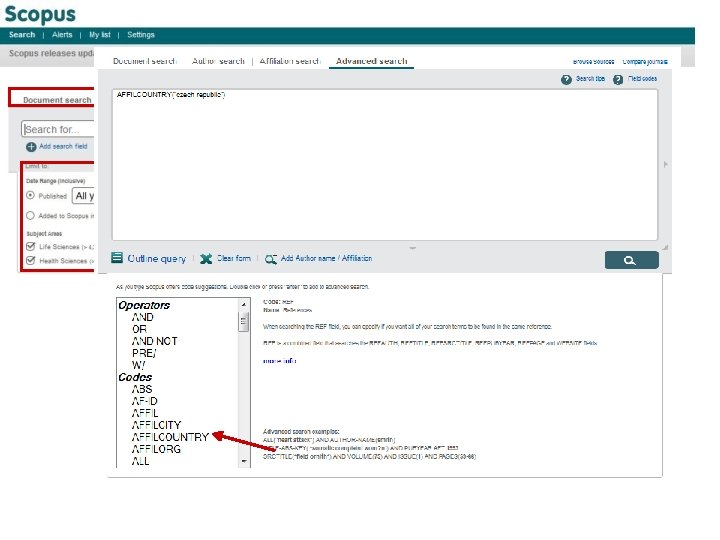This screenshot has width=720, height=540.
Task: Open the Compare journals link
Action: tap(645, 62)
